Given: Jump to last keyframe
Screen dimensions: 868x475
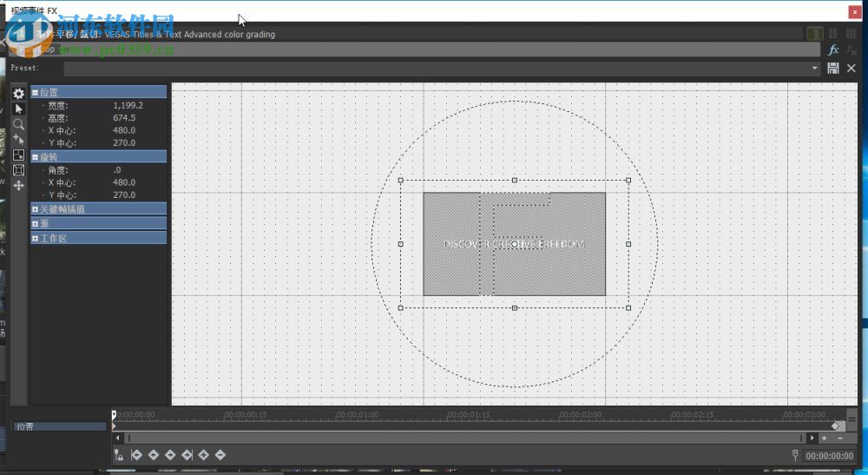Looking at the screenshot, I should point(187,455).
